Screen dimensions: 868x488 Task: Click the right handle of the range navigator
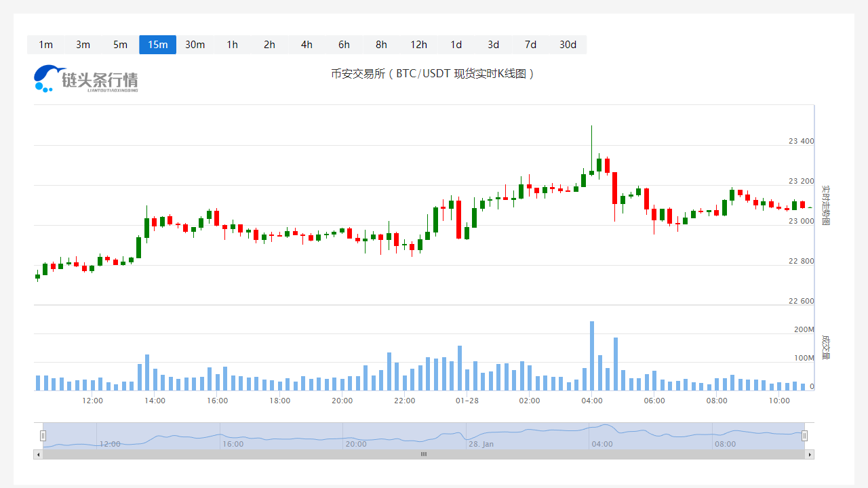pos(804,435)
